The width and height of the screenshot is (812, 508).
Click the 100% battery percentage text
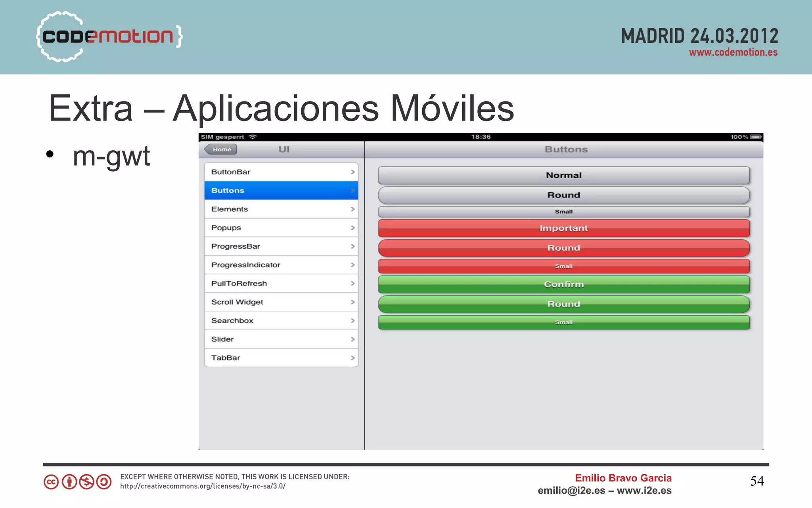tap(739, 137)
